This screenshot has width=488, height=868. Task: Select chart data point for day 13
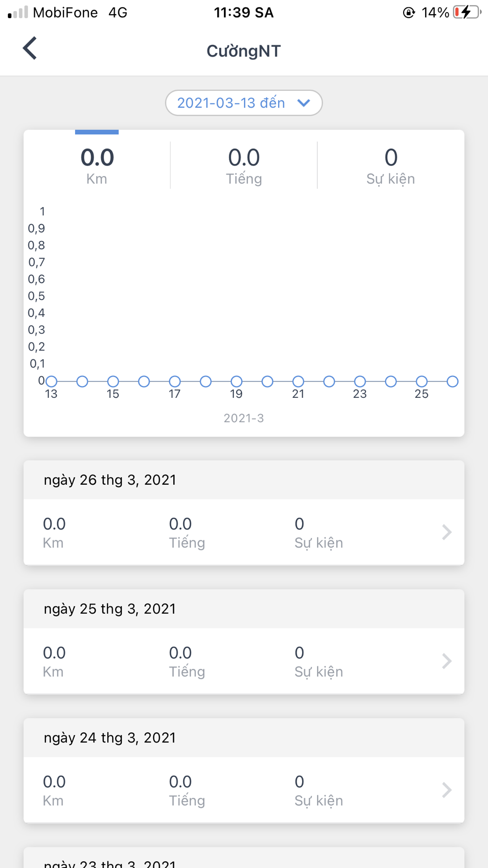tap(51, 381)
